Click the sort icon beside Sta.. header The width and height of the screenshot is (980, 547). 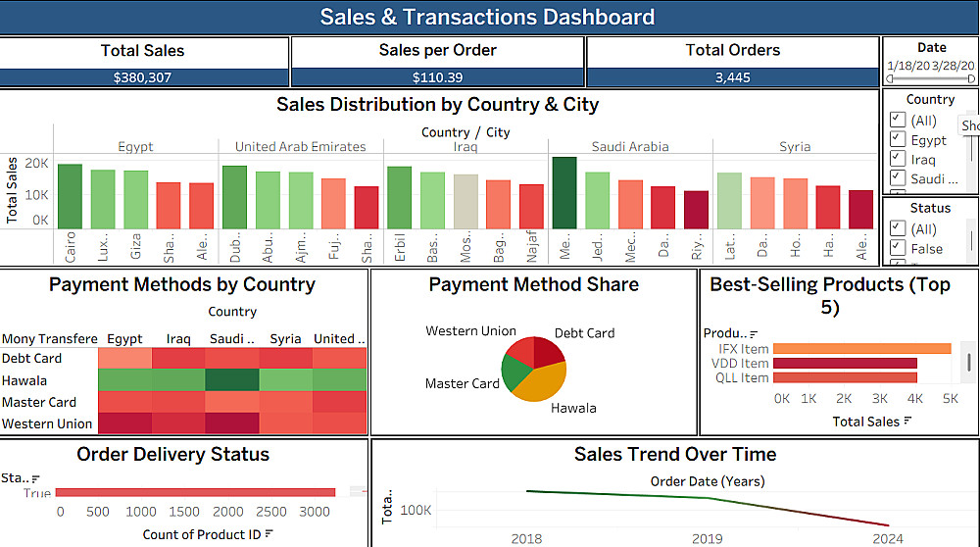point(35,478)
